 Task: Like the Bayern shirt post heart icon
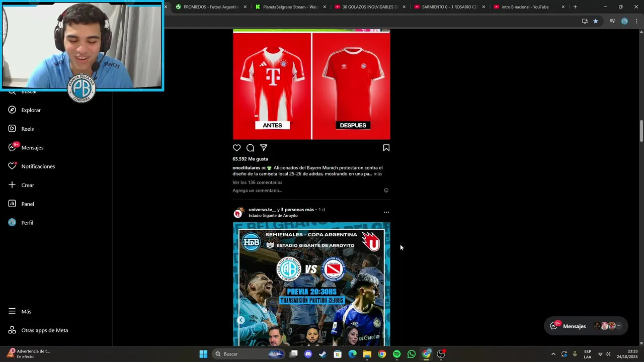point(236,148)
